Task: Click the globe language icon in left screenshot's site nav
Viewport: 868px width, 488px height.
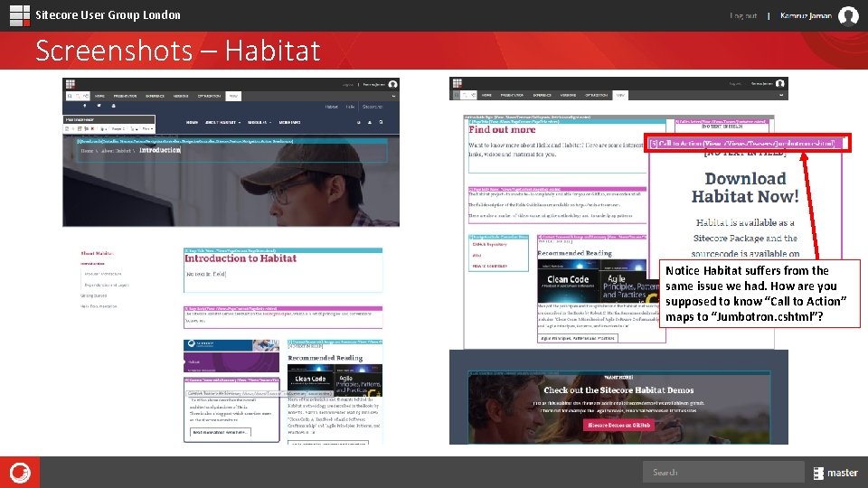Action: 359,122
